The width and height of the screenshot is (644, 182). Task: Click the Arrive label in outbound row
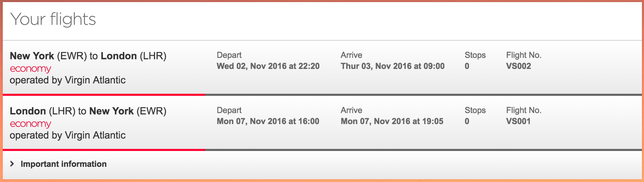point(351,55)
